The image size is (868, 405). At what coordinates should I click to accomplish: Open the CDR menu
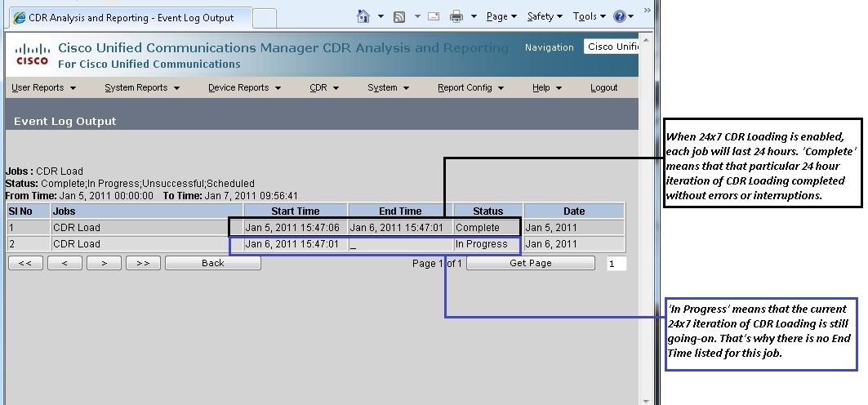point(324,87)
